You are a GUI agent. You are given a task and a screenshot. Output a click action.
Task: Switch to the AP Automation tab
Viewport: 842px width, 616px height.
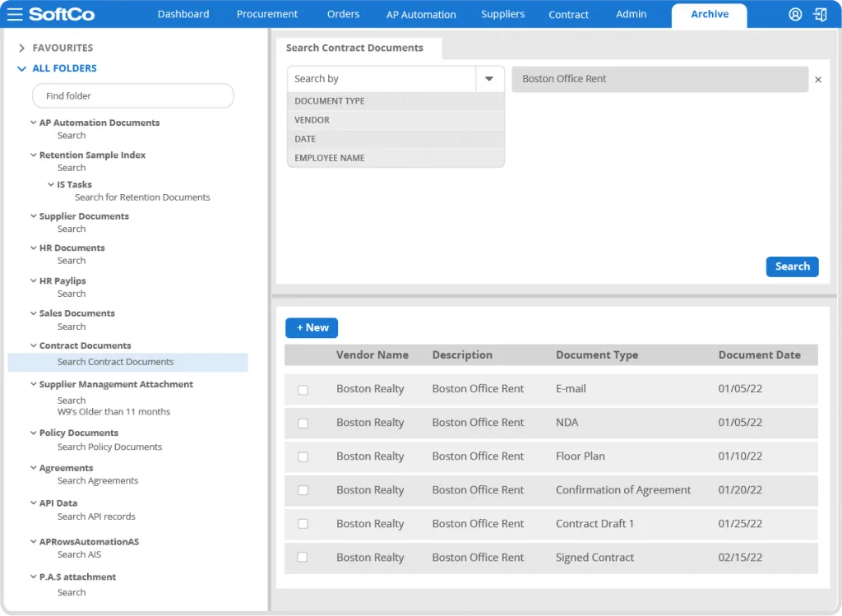tap(421, 15)
